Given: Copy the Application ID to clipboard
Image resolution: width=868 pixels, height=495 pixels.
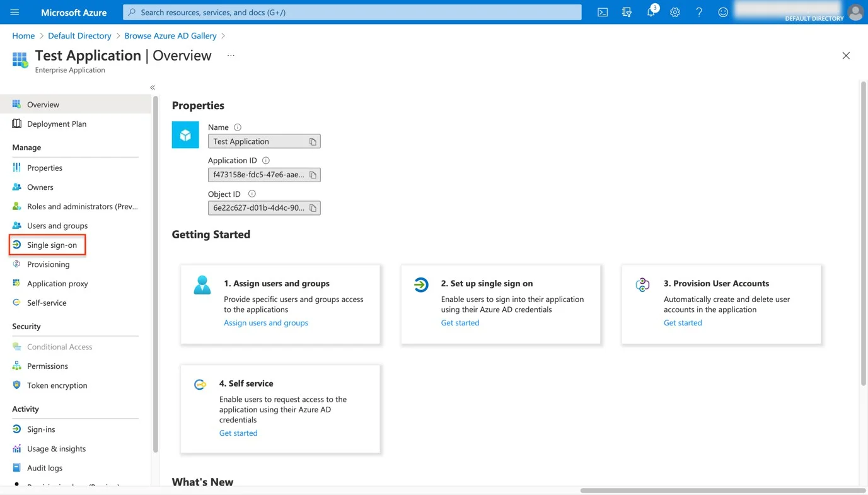Looking at the screenshot, I should pos(313,175).
